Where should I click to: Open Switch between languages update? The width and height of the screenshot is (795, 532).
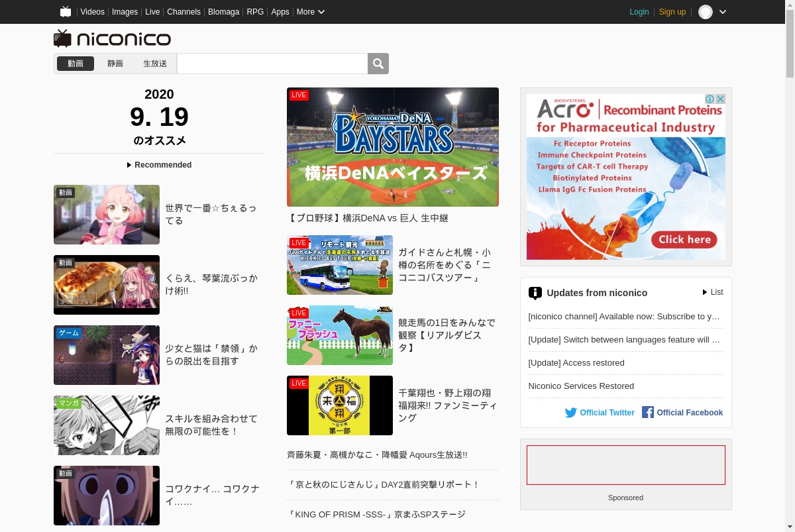pos(625,340)
